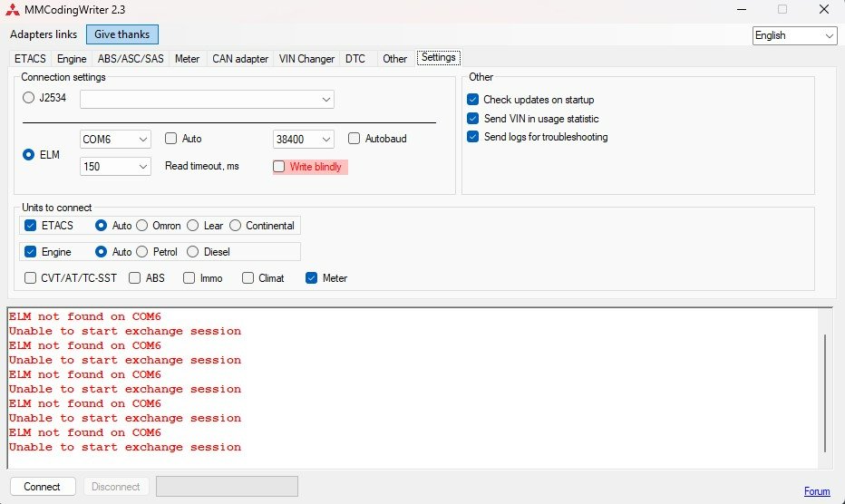845x504 pixels.
Task: Uncheck the Meter unit checkbox
Action: click(x=312, y=278)
